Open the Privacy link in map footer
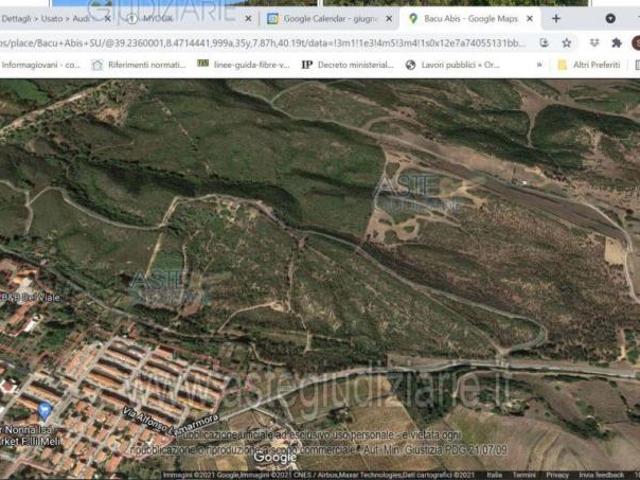This screenshot has height=480, width=640. [557, 475]
